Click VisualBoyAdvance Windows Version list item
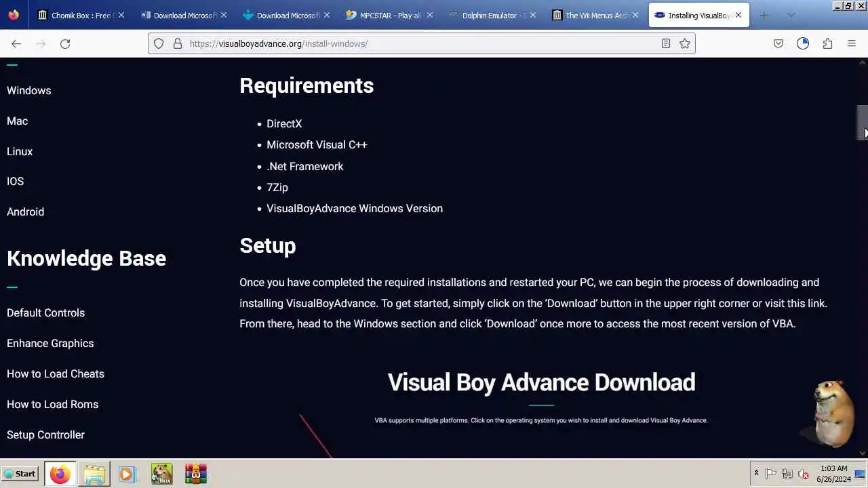This screenshot has height=488, width=868. [355, 208]
